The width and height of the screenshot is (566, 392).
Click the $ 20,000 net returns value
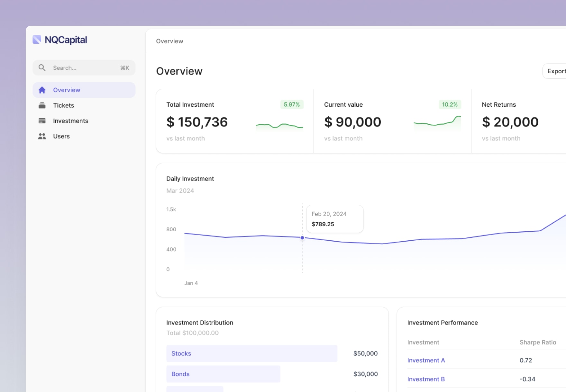coord(510,122)
